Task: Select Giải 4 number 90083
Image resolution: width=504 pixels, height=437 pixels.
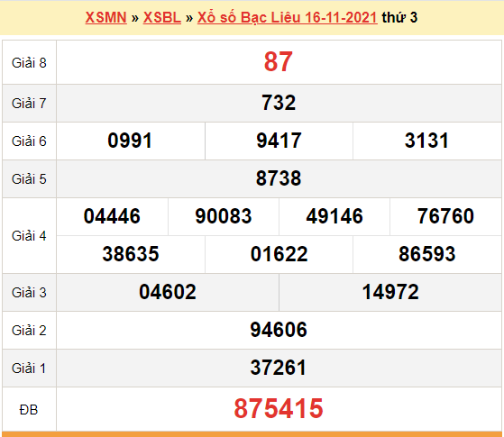Action: pyautogui.click(x=224, y=216)
